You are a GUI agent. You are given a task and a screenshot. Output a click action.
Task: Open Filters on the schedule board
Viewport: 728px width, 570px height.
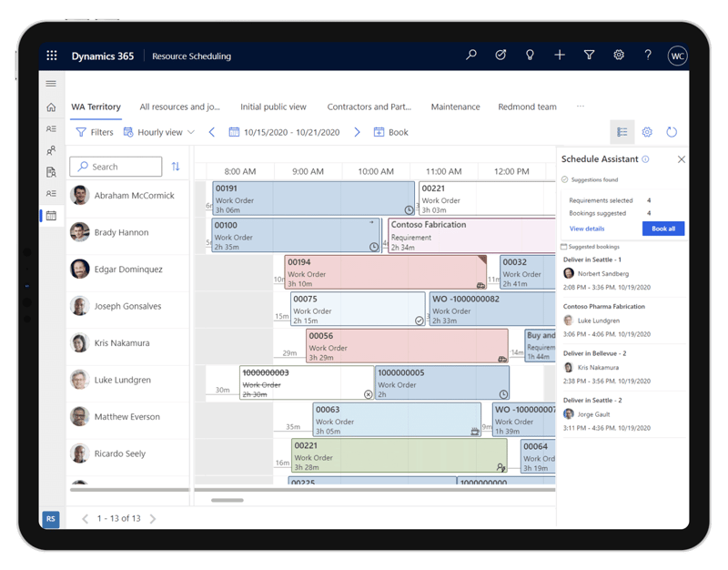[95, 132]
